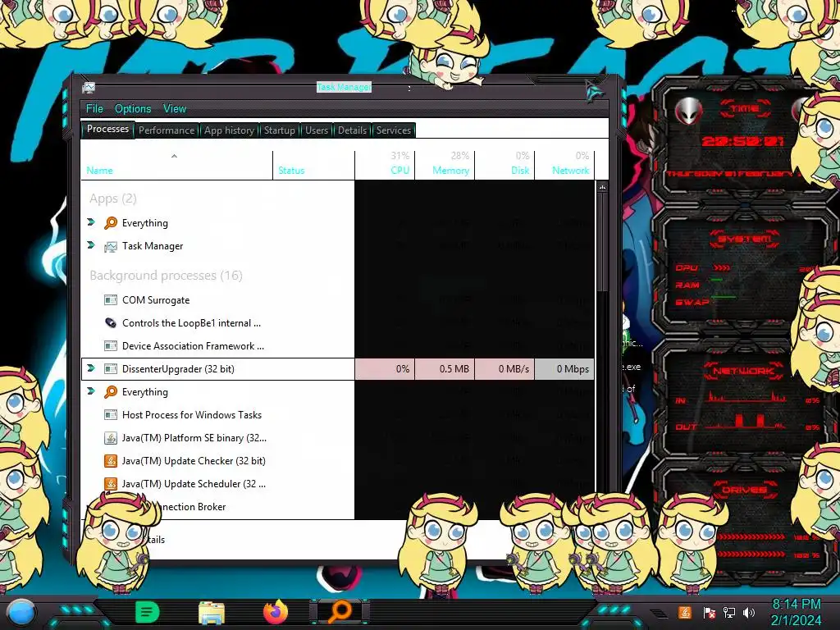
Task: Switch to the Performance tab
Action: click(x=166, y=130)
